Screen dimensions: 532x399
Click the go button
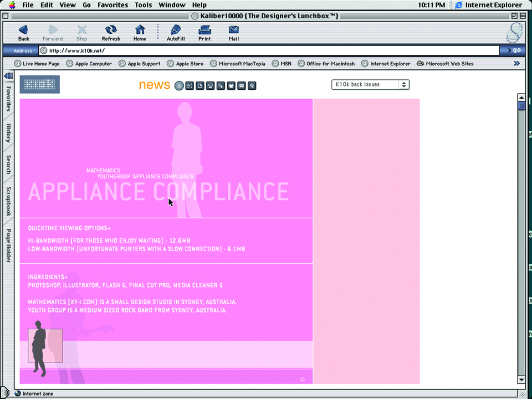pyautogui.click(x=514, y=50)
